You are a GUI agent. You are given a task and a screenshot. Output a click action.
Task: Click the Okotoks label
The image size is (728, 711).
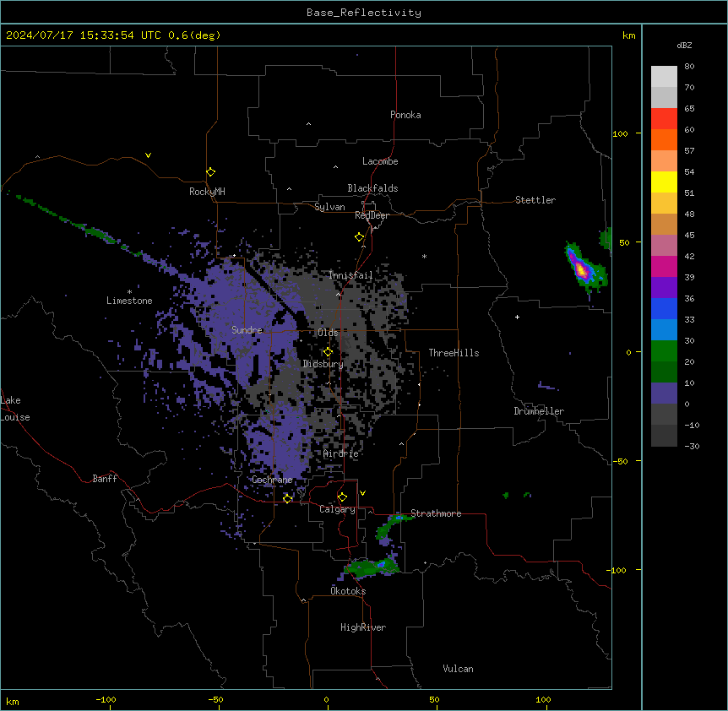pos(348,591)
